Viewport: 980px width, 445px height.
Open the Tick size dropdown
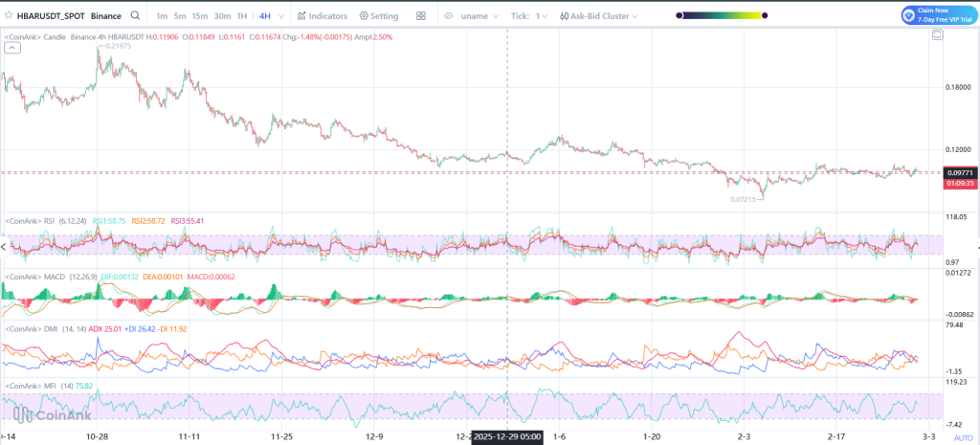pyautogui.click(x=543, y=16)
